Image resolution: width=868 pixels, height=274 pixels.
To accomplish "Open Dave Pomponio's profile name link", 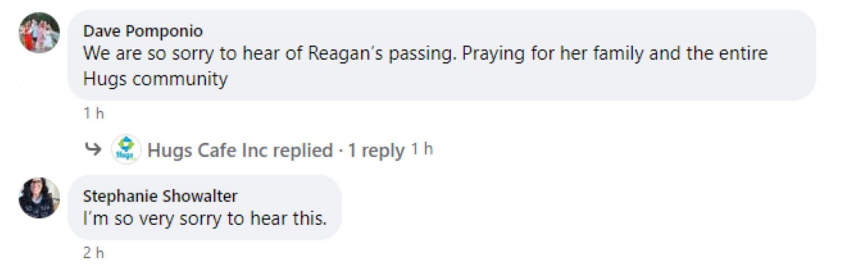I will coord(143,31).
